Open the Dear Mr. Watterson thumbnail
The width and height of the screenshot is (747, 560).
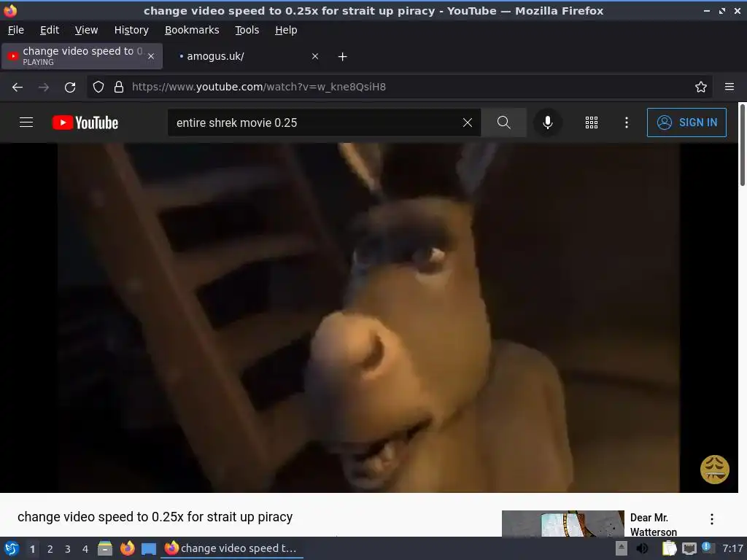(x=562, y=524)
